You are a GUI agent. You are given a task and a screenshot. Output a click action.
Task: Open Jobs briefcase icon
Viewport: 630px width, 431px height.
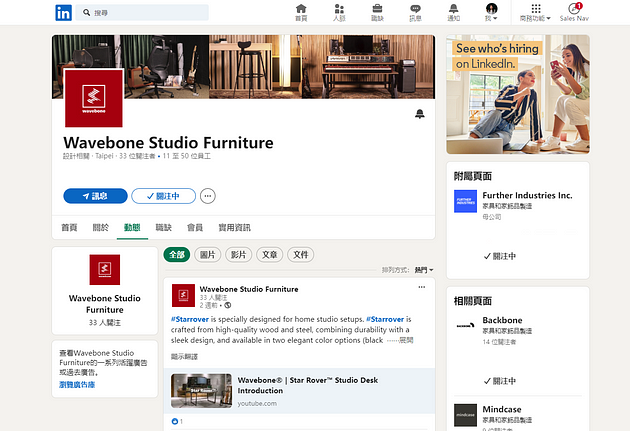(377, 12)
